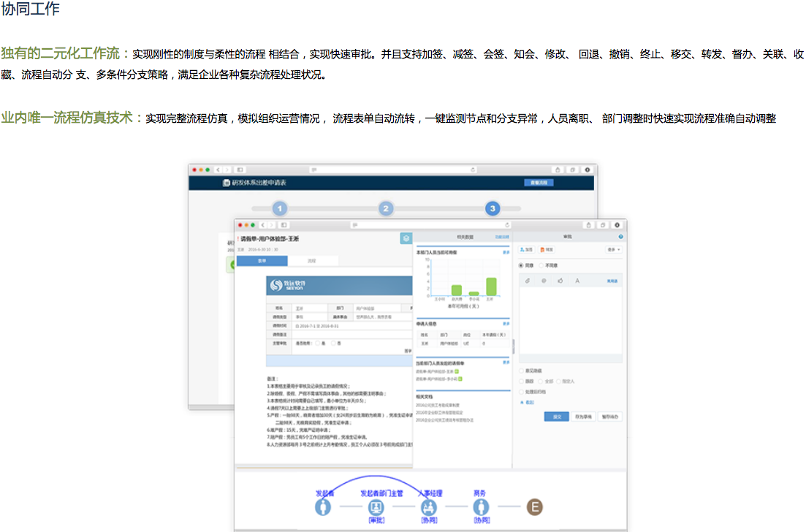Click inside the approval comment text area
Screen dimensions: 806x532
coord(570,322)
